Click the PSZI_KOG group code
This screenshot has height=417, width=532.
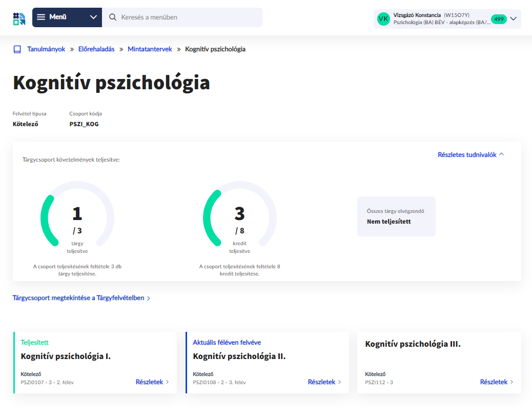tap(84, 124)
